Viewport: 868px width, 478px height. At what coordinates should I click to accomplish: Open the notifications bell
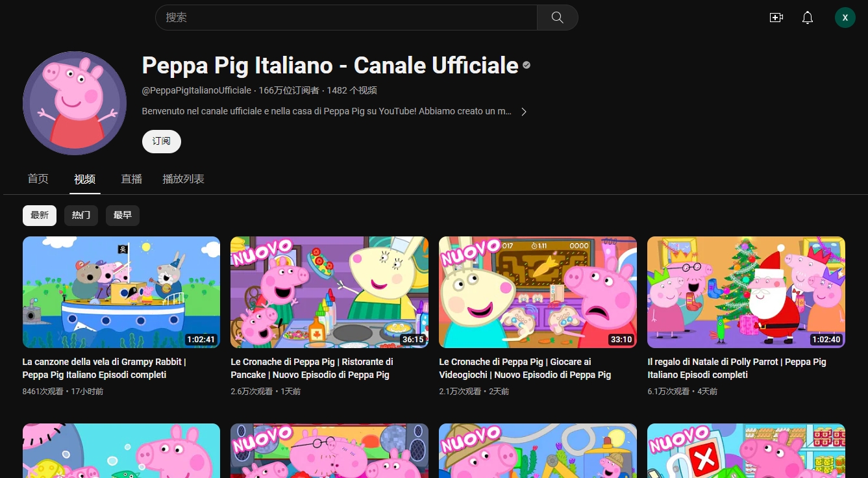(807, 18)
